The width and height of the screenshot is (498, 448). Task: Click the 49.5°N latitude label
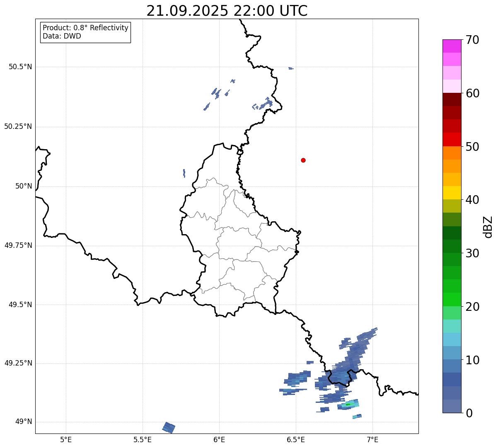[x=20, y=305]
